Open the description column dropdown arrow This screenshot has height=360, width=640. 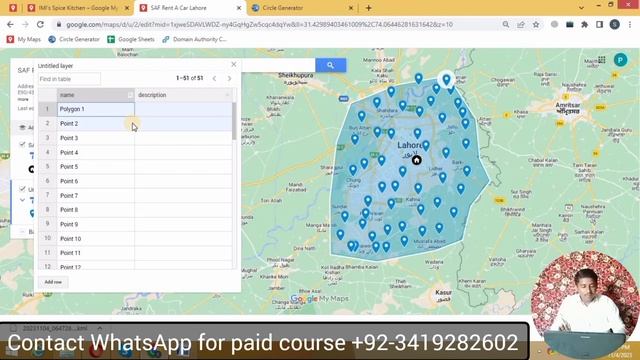coord(227,95)
